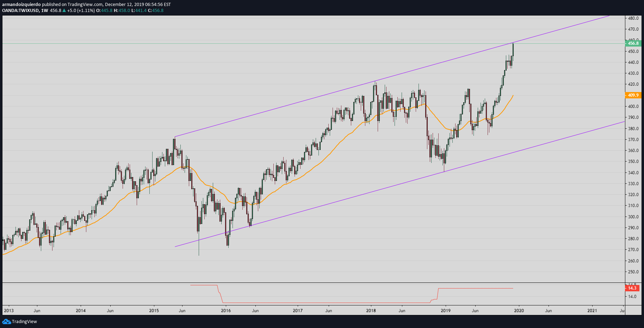Click the 14.0 indicator axis label
644x328 pixels.
(632, 297)
